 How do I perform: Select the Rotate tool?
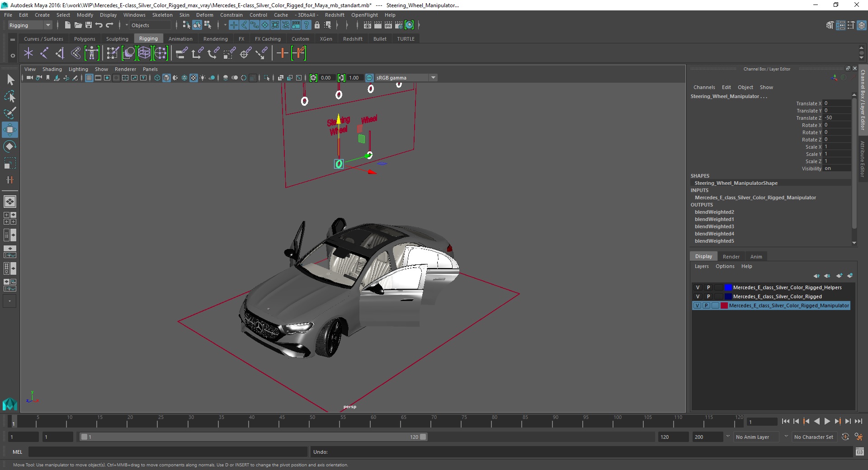click(x=10, y=146)
